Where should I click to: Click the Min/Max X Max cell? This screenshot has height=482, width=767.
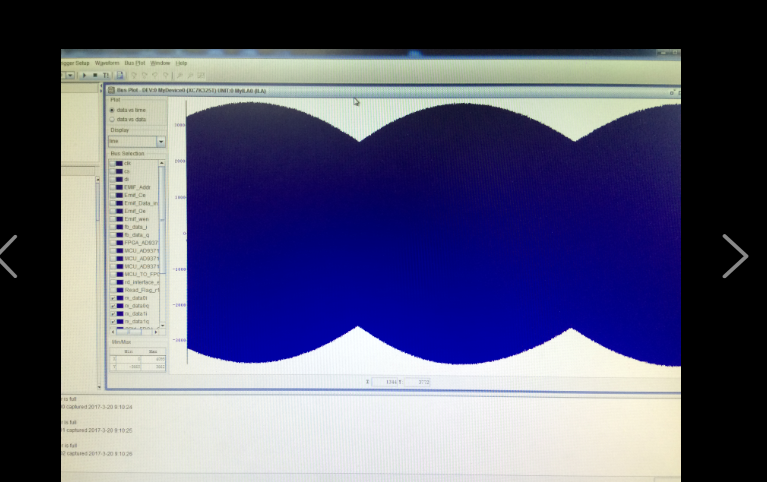(154, 359)
